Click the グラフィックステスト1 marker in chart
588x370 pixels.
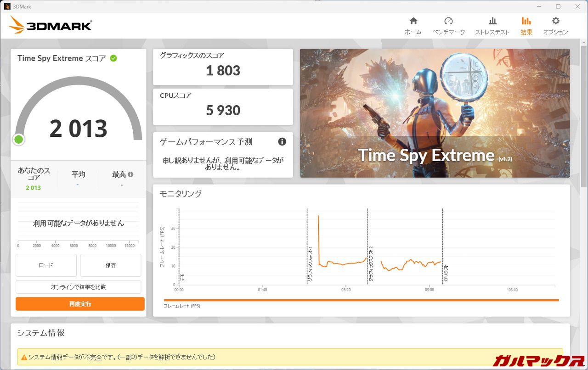pyautogui.click(x=311, y=263)
